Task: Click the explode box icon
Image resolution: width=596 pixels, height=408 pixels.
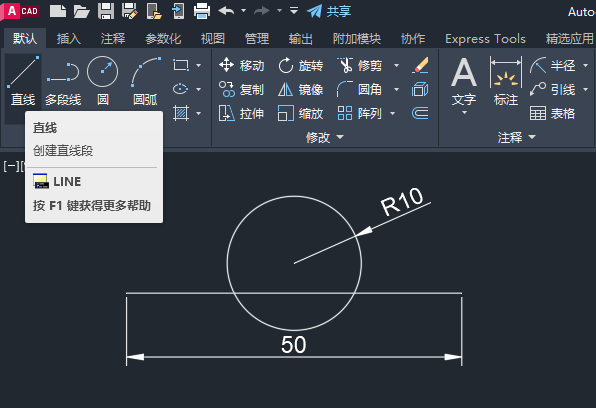Action: (420, 90)
